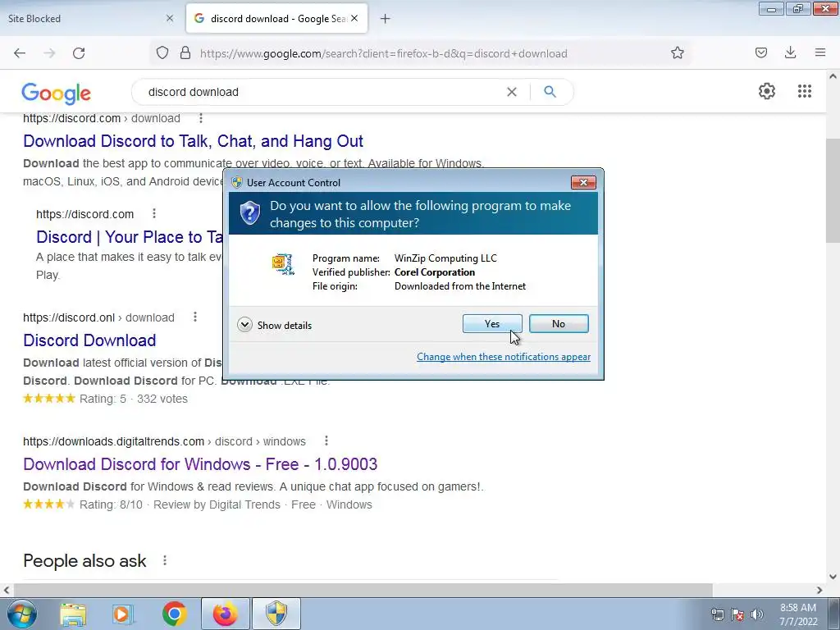The height and width of the screenshot is (630, 840).
Task: Open Windows Media Player from taskbar
Action: [x=123, y=614]
